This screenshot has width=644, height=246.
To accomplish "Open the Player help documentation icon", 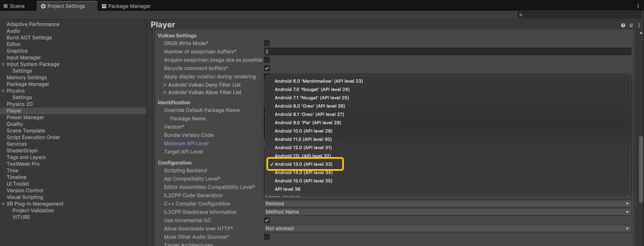I will [623, 25].
